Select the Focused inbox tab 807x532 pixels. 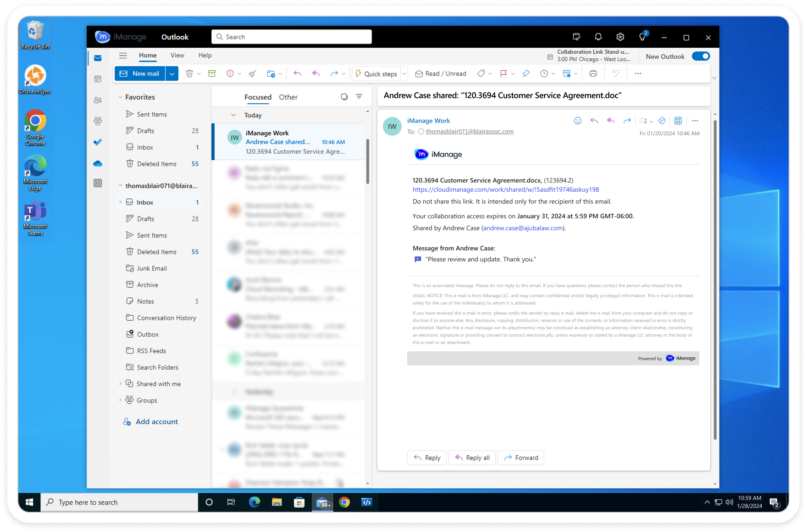(258, 97)
